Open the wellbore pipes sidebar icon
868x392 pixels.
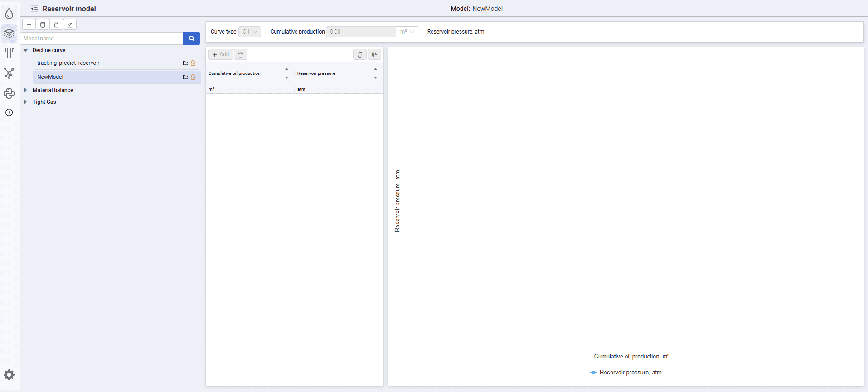[9, 53]
